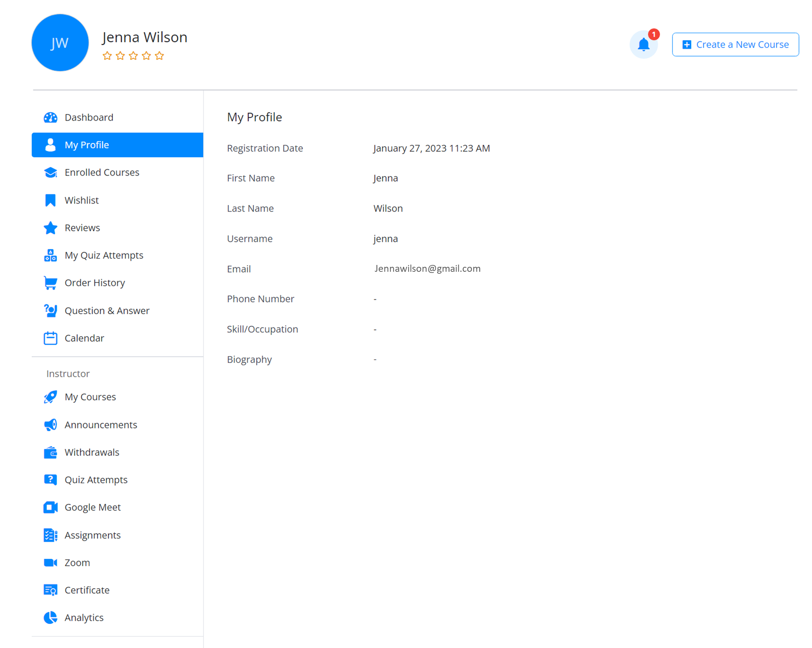Open the Enrolled Courses menu item
812x648 pixels.
tap(102, 173)
